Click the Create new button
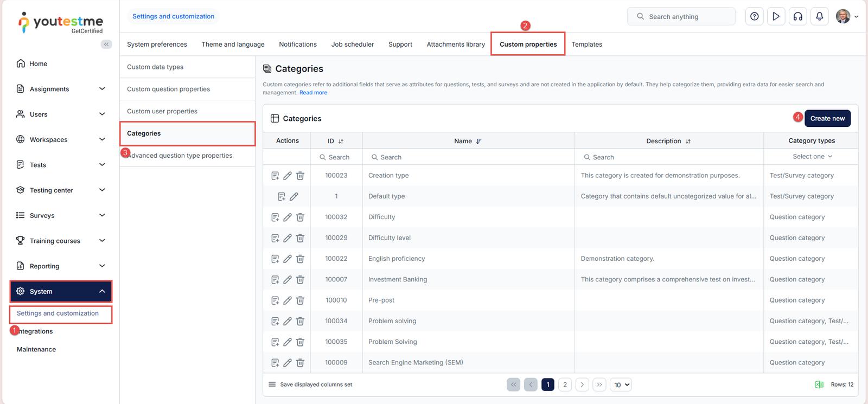 (827, 118)
